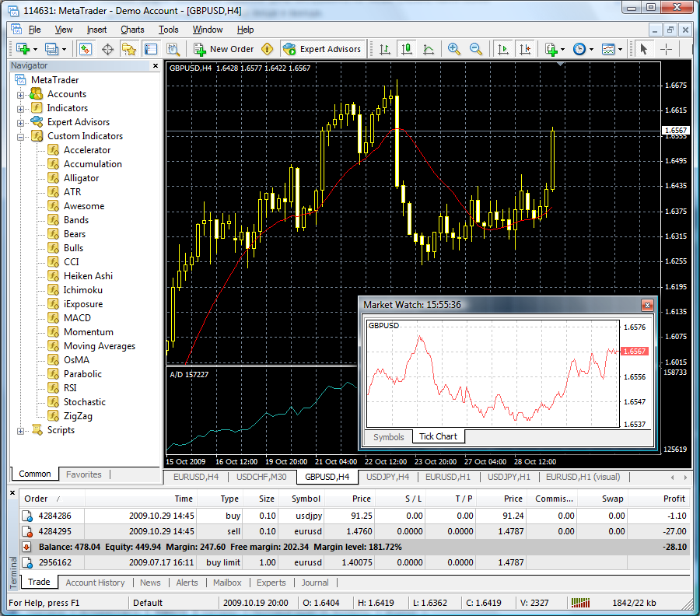
Task: Toggle the Terminal panel button
Action: pyautogui.click(x=151, y=49)
